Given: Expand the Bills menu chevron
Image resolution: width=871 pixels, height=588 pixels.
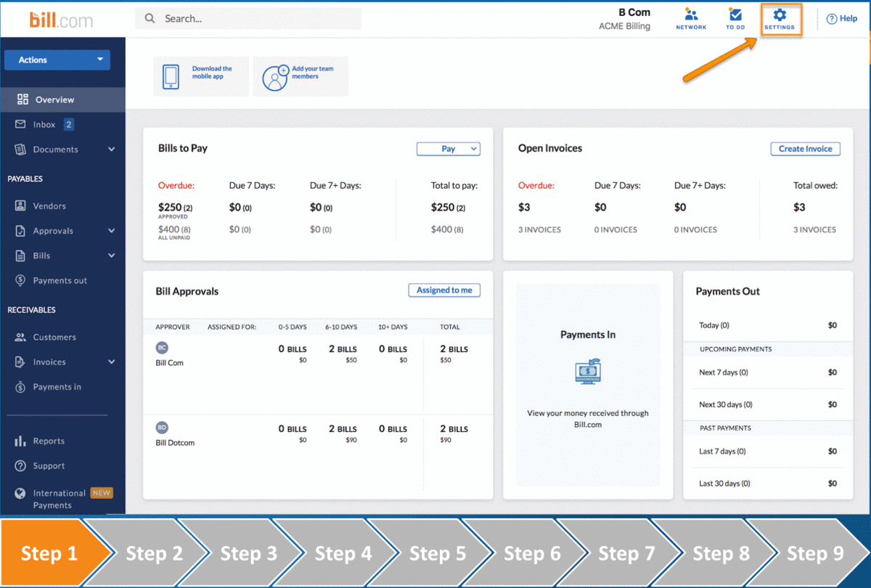Looking at the screenshot, I should [x=112, y=256].
